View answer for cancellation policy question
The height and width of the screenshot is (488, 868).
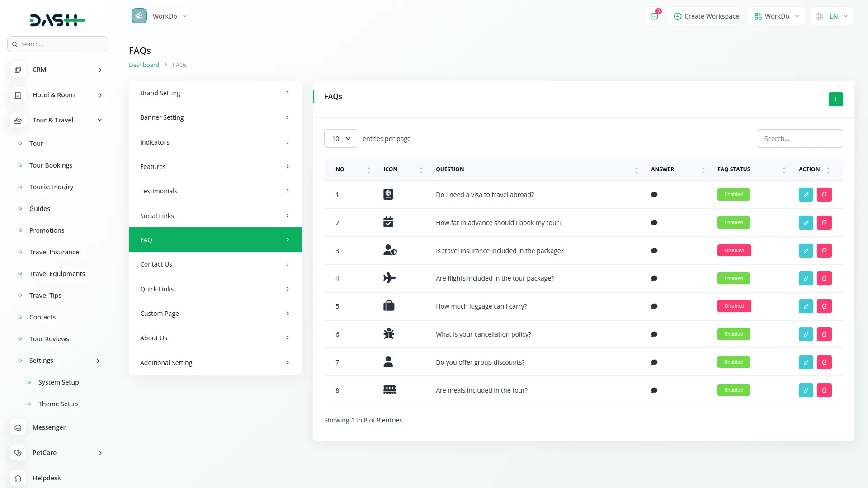tap(654, 334)
